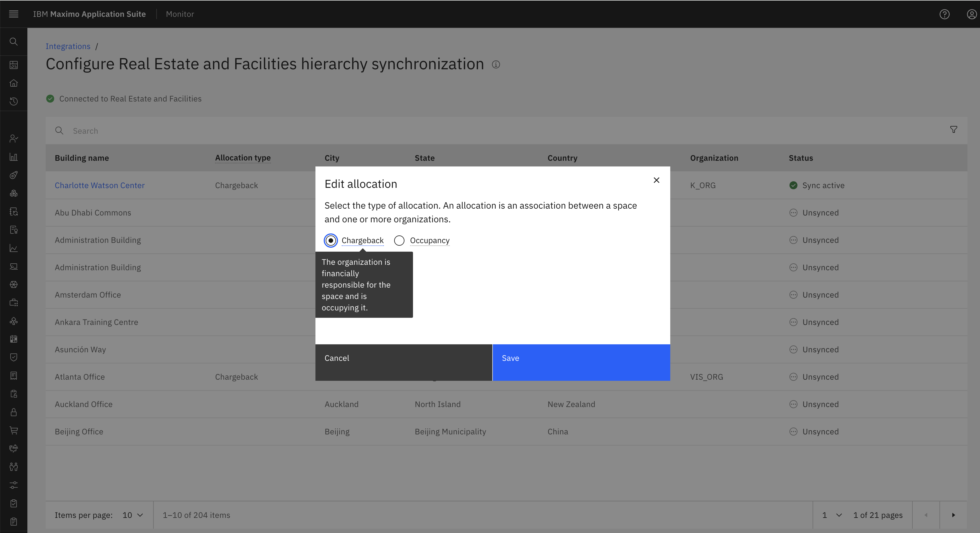Click the belt pulley sidebar icon
The width and height of the screenshot is (980, 533).
pos(14,175)
